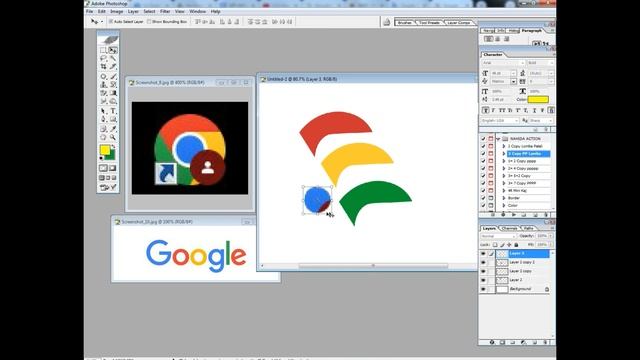Select the Crop tool
The width and height of the screenshot is (640, 360).
pyautogui.click(x=103, y=66)
